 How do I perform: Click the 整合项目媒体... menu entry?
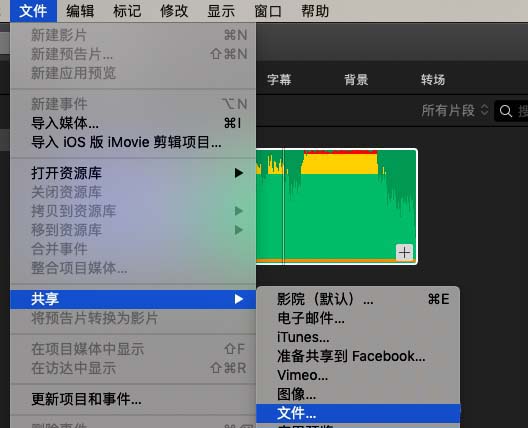tap(133, 268)
